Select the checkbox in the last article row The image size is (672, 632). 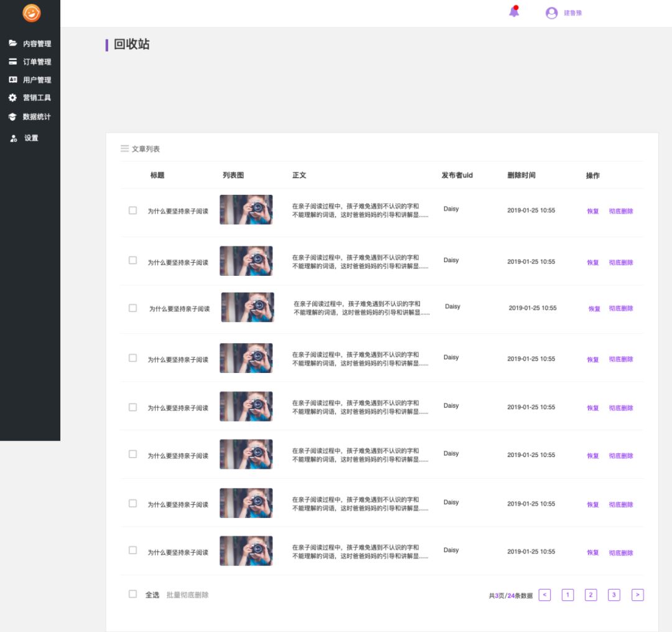tap(133, 550)
